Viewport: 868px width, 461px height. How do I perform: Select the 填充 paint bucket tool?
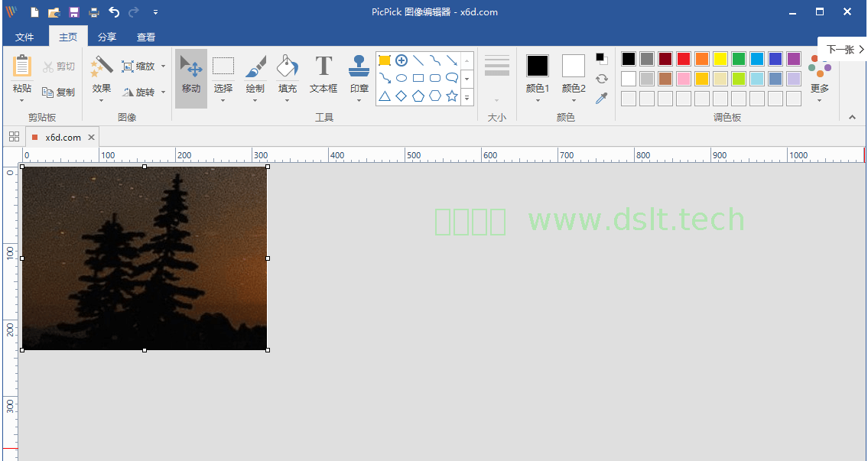288,66
